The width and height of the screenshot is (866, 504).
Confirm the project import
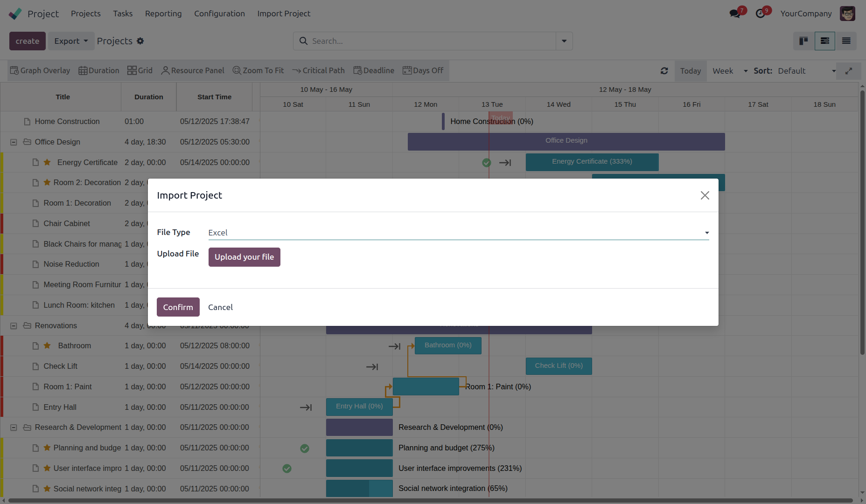178,307
